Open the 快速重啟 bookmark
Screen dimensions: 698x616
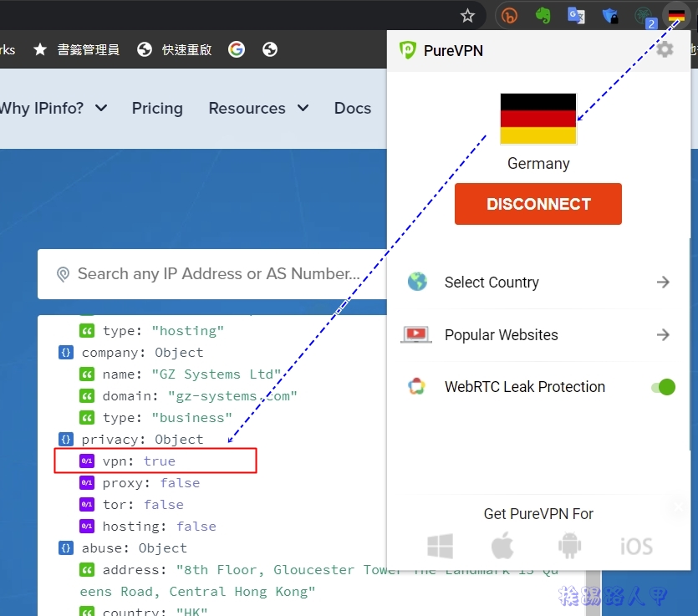coord(175,49)
